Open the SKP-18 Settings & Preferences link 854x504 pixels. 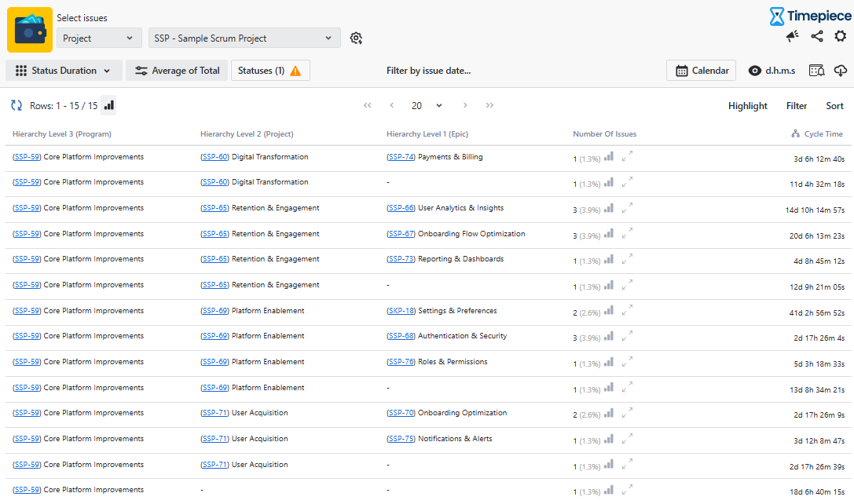point(401,311)
